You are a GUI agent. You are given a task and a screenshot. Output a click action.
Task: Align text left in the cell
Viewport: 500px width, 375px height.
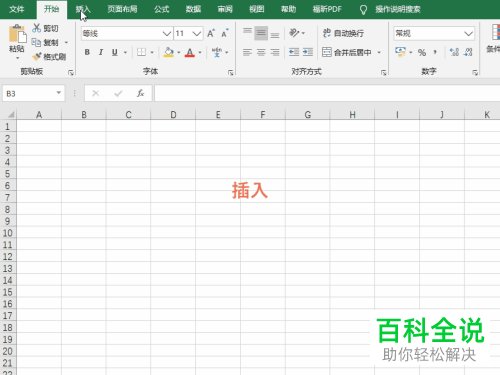(x=247, y=52)
